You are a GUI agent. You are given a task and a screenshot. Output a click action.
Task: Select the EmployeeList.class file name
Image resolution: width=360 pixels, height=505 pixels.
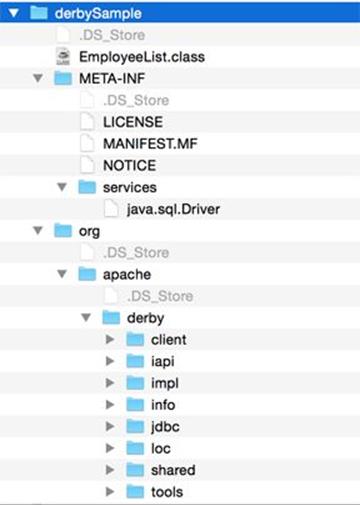142,57
